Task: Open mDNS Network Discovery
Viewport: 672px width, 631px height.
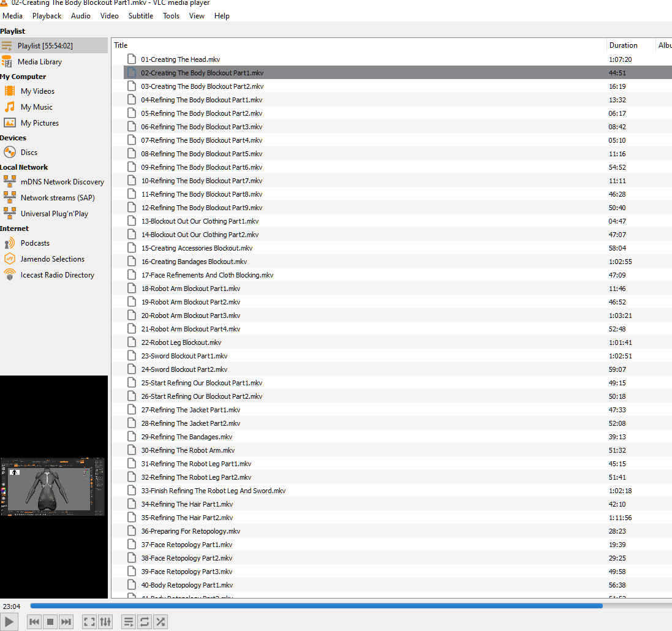Action: 54,182
